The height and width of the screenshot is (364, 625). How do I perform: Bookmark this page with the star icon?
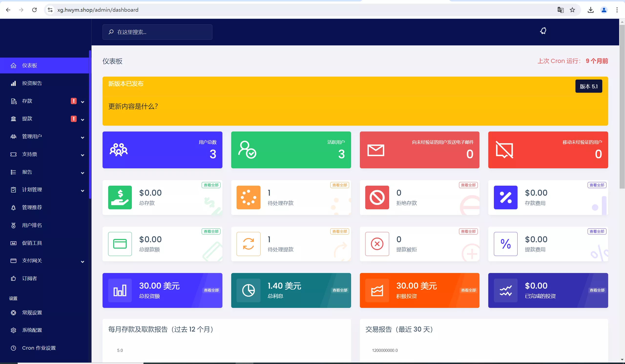[x=572, y=10]
